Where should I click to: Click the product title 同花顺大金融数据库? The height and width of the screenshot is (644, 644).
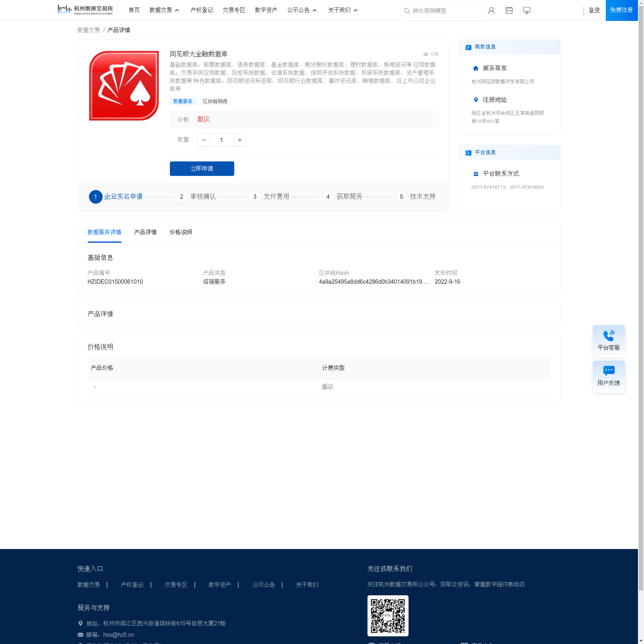point(198,54)
